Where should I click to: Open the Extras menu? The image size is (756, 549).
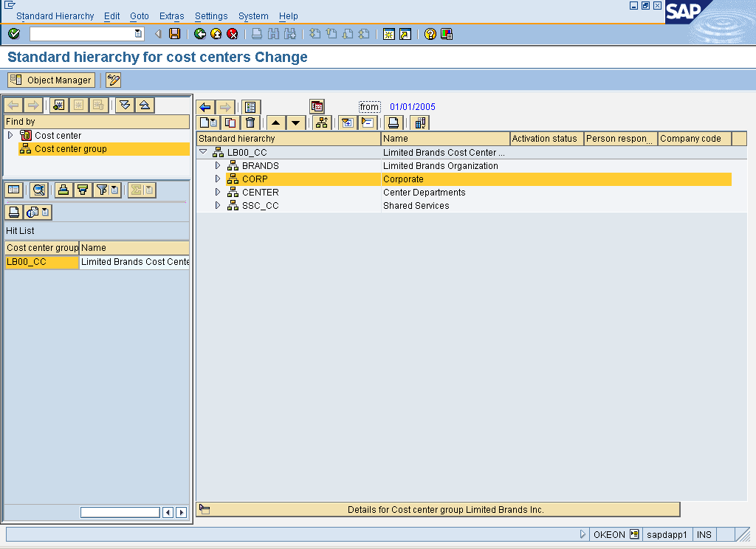point(171,16)
